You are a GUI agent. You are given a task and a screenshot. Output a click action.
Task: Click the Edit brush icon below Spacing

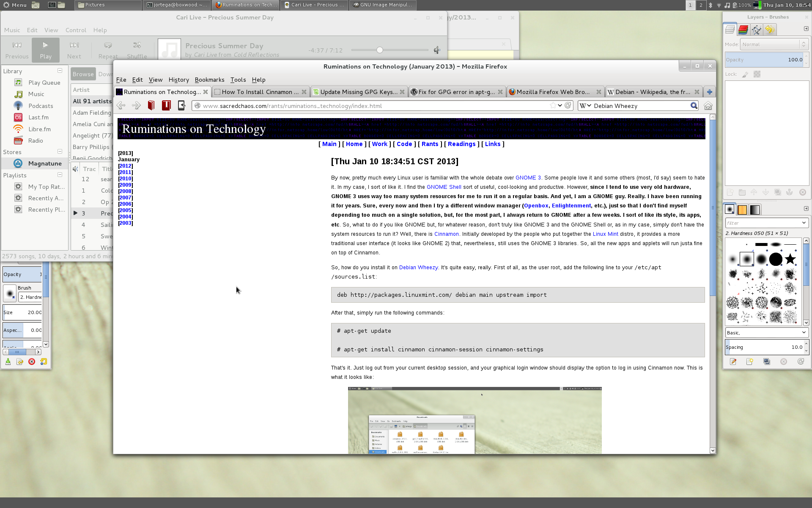733,362
